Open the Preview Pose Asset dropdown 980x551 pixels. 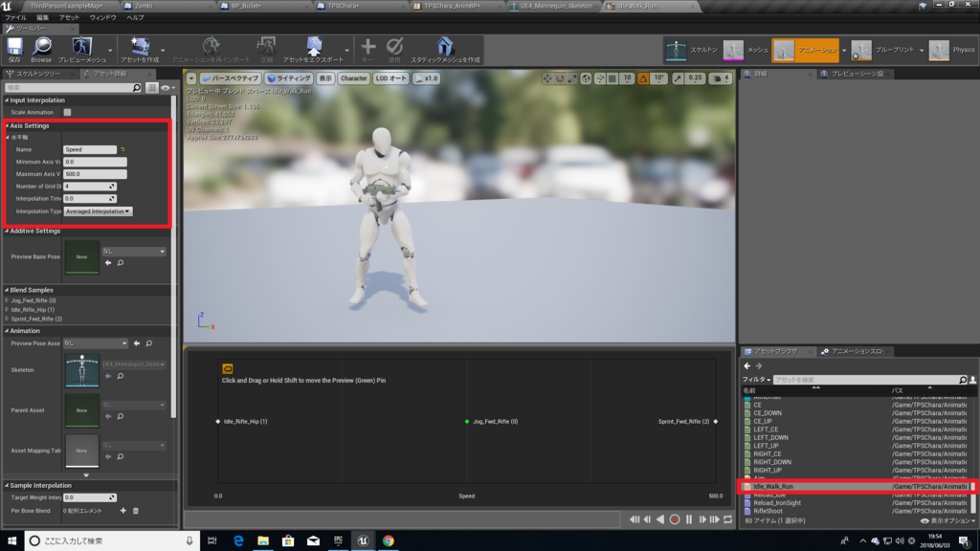click(x=96, y=343)
